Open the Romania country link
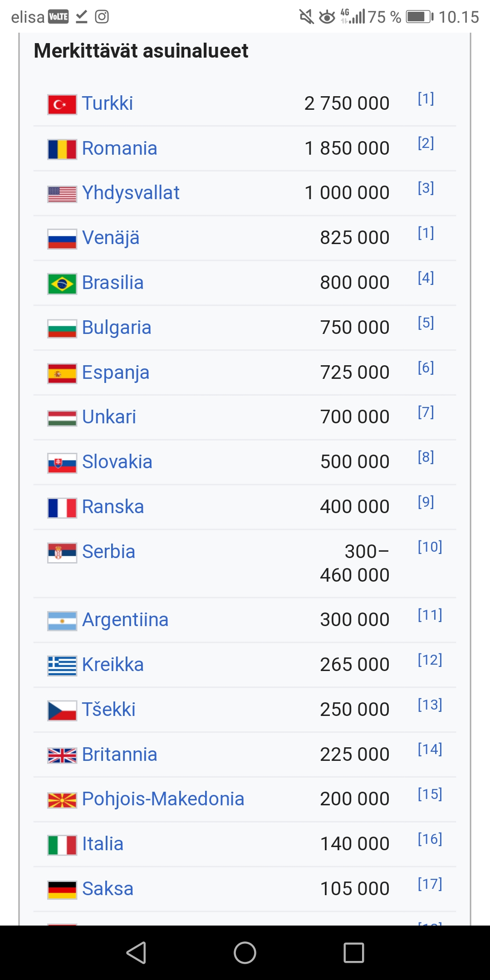Image resolution: width=490 pixels, height=980 pixels. pyautogui.click(x=119, y=148)
